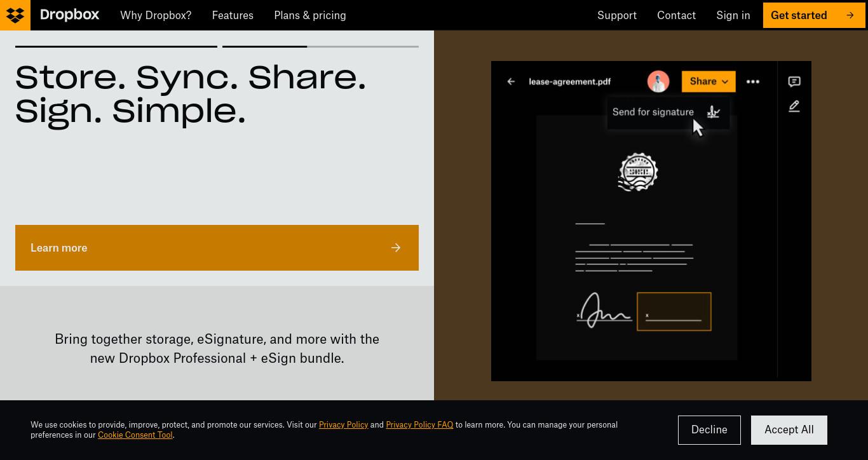Go to Plans & pricing
Viewport: 868px width, 460px height.
point(310,15)
